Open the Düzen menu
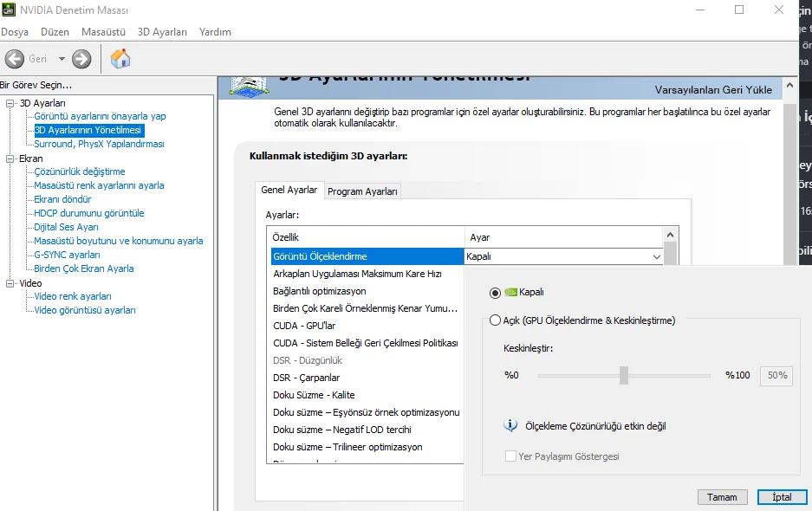Viewport: 812px width, 511px height. tap(55, 32)
